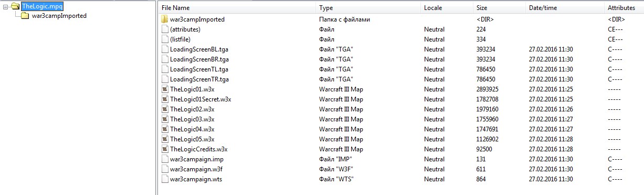Image resolution: width=644 pixels, height=195 pixels.
Task: Select the TheLogic02.w3x map file icon
Action: tap(165, 109)
